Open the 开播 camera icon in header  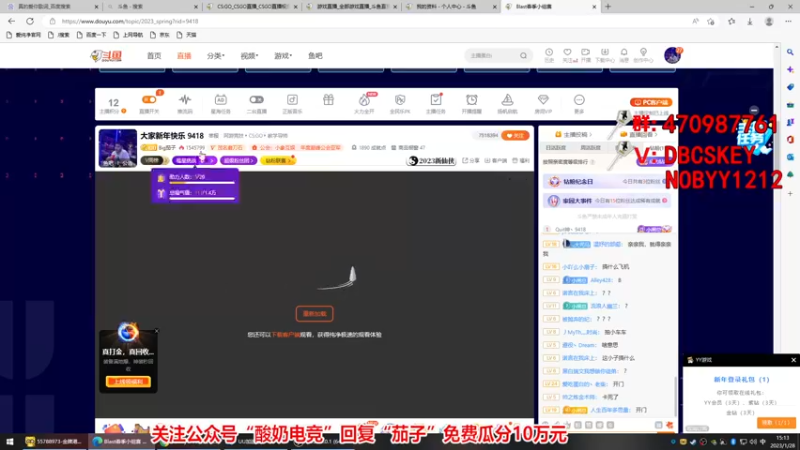pyautogui.click(x=586, y=55)
